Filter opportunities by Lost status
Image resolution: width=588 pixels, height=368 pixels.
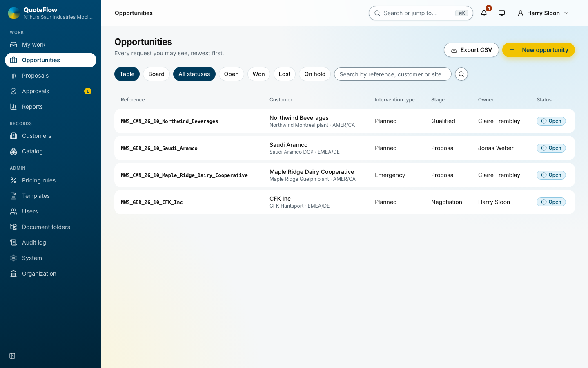285,74
